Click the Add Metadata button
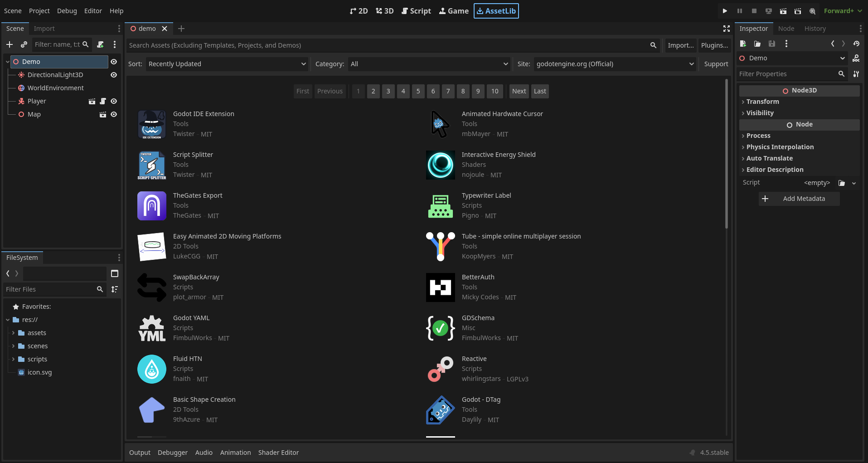 coord(799,199)
